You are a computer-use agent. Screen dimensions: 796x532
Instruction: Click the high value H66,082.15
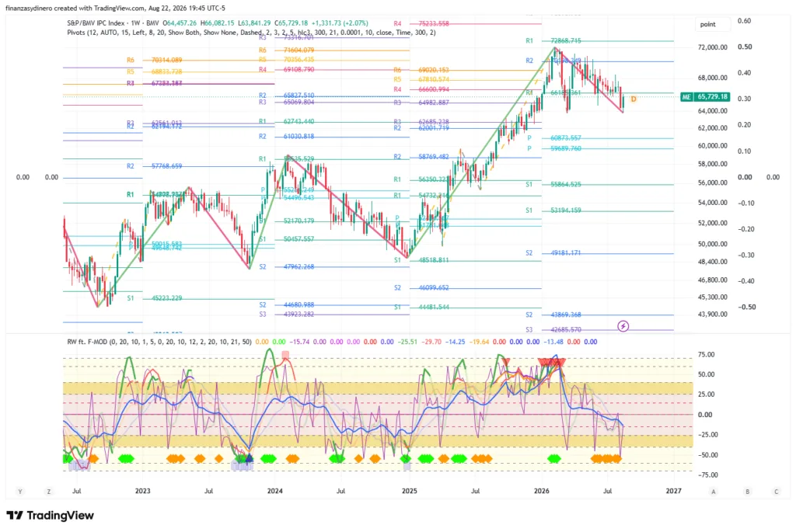[218, 23]
